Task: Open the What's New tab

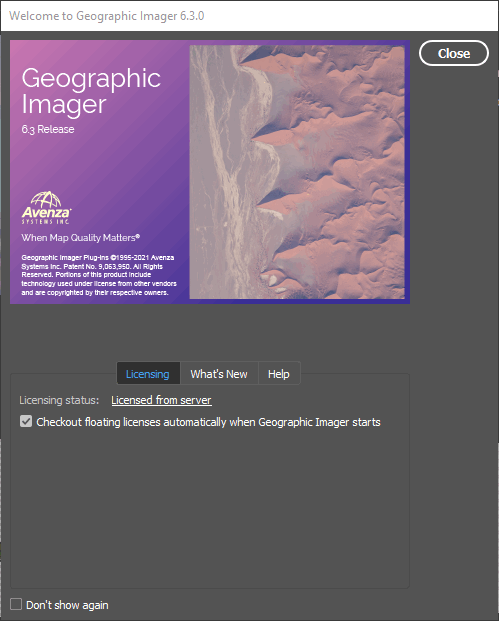Action: [x=219, y=374]
